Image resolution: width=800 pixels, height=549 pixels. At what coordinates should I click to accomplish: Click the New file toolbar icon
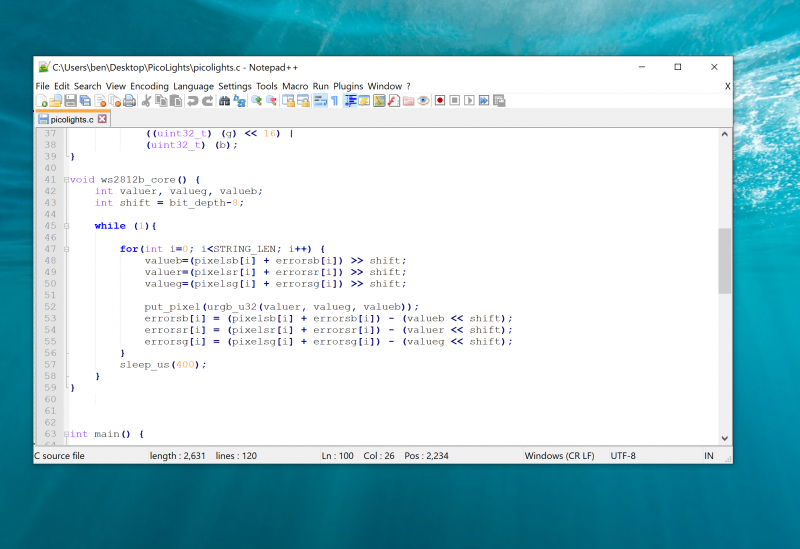[x=42, y=101]
